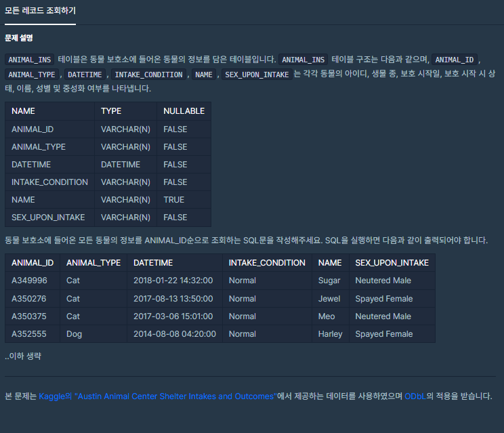The height and width of the screenshot is (433, 504).
Task: Click the INTAKE_CONDITION code tag in description
Action: (x=148, y=75)
